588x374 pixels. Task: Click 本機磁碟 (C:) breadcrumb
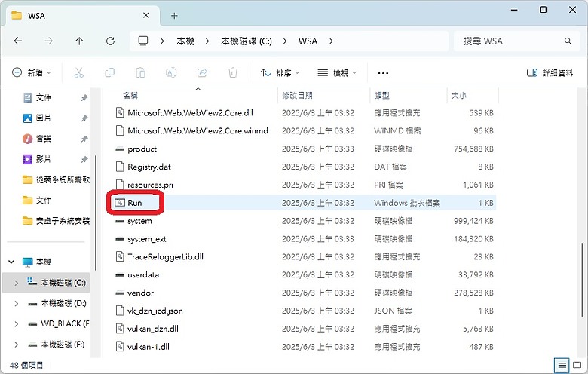[247, 41]
